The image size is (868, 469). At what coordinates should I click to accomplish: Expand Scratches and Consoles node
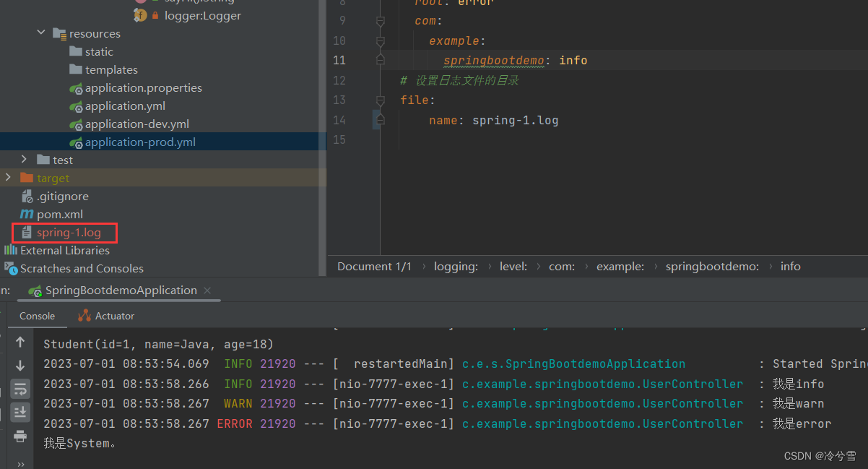click(82, 268)
